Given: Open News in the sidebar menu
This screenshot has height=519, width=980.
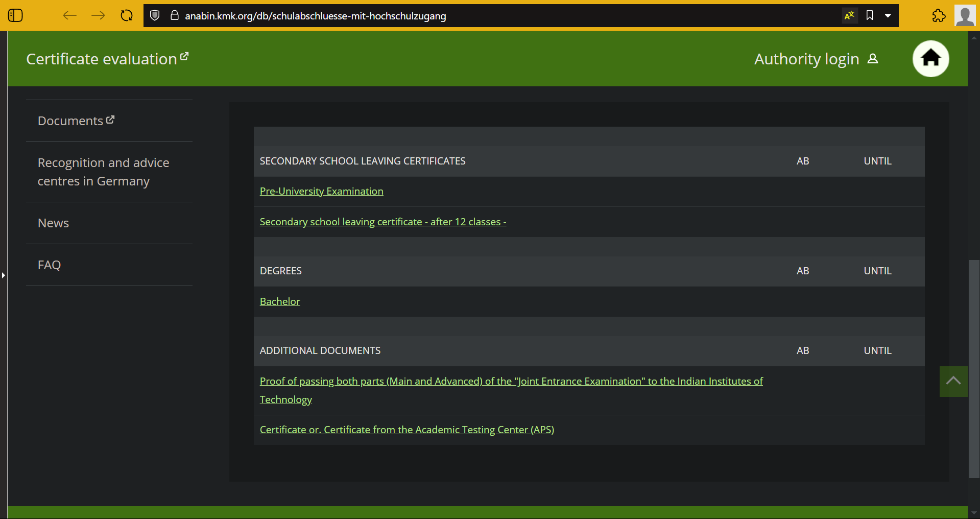Looking at the screenshot, I should point(53,223).
